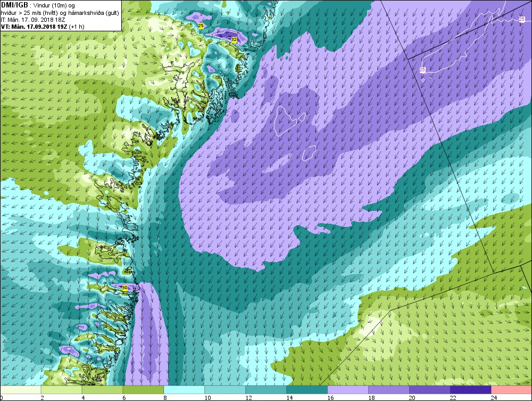Choose the dark teal 14–16 legend swatch
This screenshot has height=401, width=532.
307,390
